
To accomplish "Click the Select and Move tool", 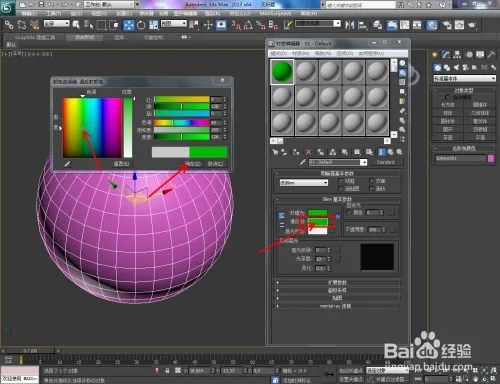I will (129, 25).
